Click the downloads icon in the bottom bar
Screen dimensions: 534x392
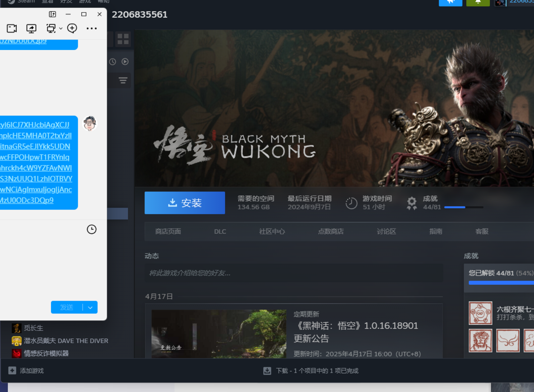click(x=267, y=371)
